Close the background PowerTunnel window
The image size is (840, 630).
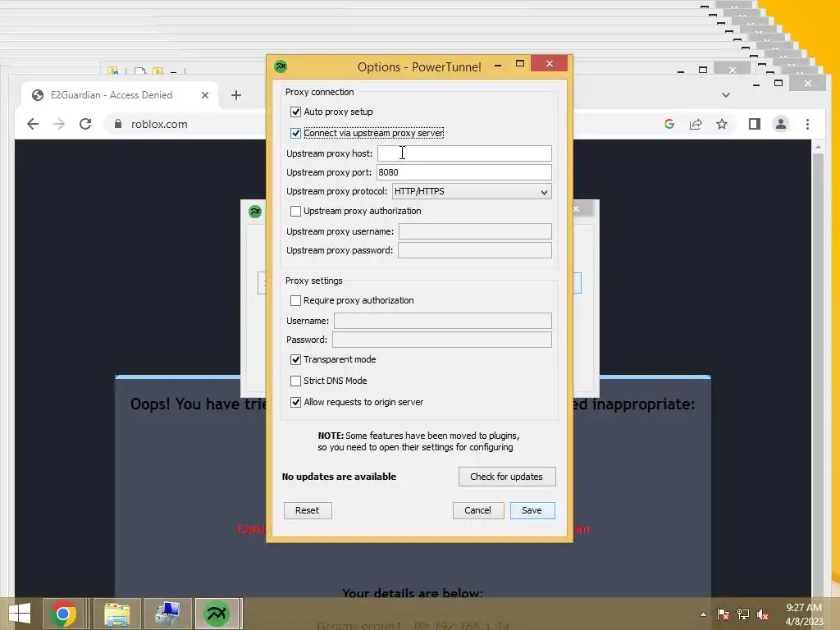pyautogui.click(x=577, y=209)
